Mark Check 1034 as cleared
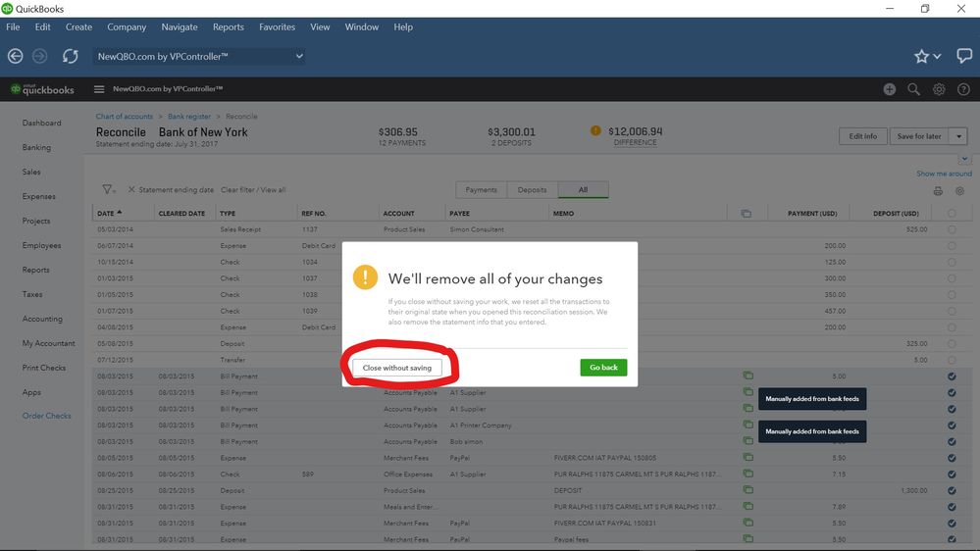Image resolution: width=980 pixels, height=551 pixels. 952,263
